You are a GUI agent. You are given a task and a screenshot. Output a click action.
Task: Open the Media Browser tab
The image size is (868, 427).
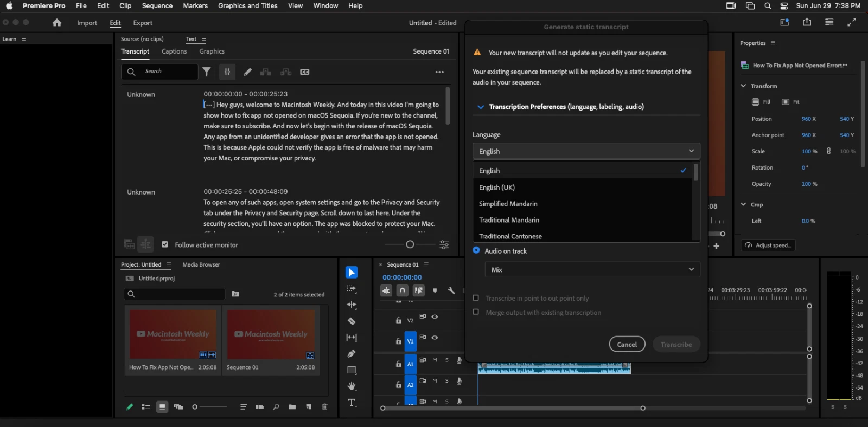(x=201, y=264)
